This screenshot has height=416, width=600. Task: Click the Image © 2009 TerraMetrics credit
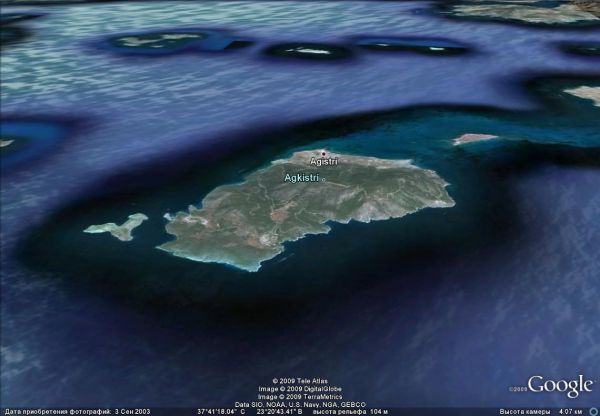click(300, 396)
